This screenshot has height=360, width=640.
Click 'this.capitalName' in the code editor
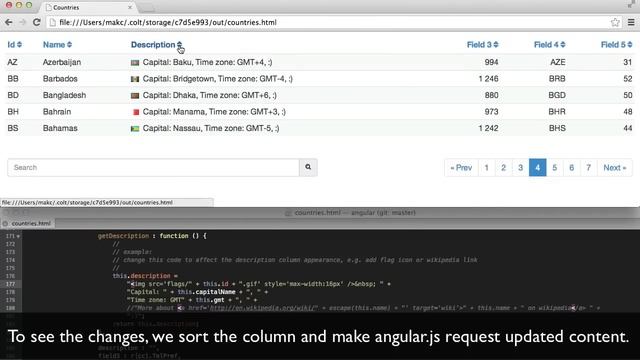tap(207, 292)
